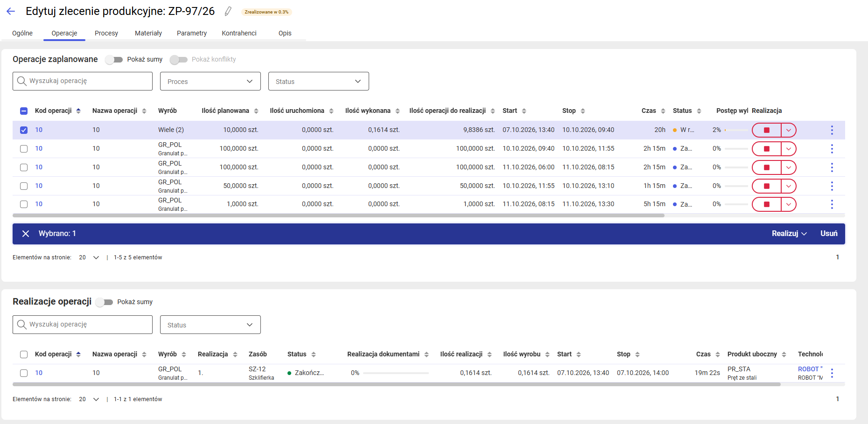Viewport: 868px width, 424px height.
Task: Open the Proces filter dropdown
Action: (x=210, y=81)
